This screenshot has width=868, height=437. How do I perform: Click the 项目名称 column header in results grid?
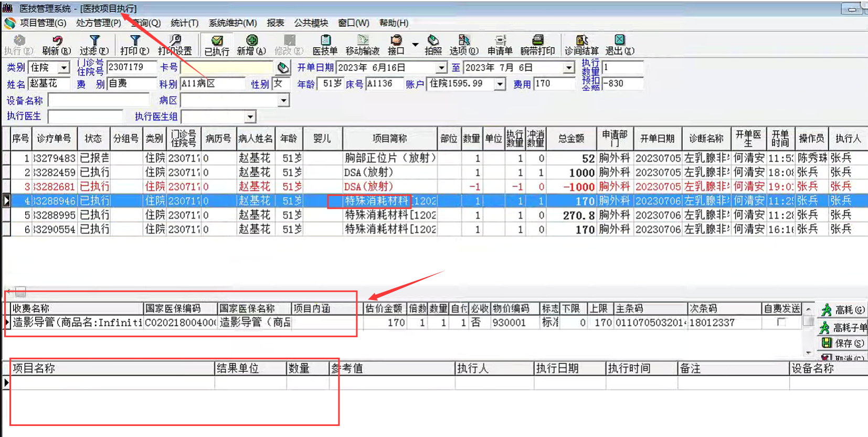pyautogui.click(x=112, y=368)
